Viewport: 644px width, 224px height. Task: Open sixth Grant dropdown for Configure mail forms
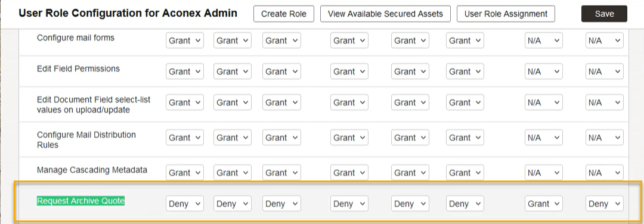[465, 41]
